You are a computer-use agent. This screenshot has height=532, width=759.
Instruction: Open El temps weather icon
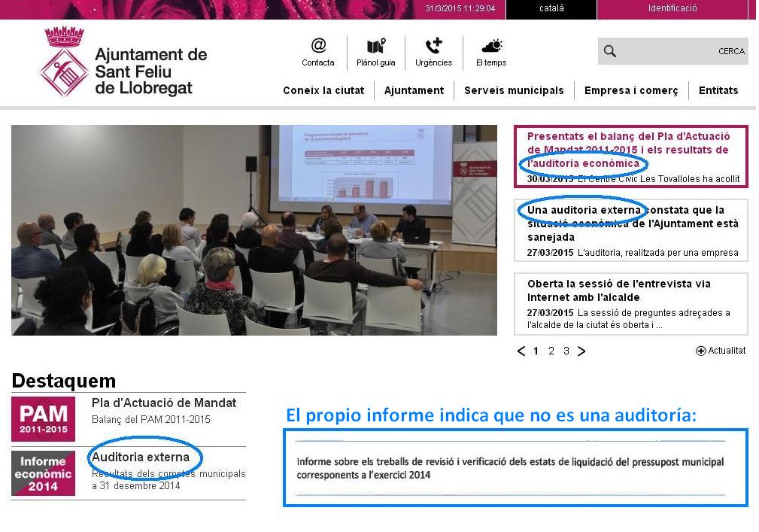pos(491,47)
